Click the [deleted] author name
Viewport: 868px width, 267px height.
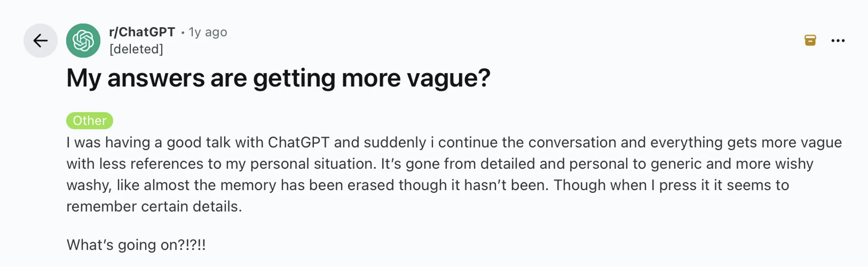(137, 49)
